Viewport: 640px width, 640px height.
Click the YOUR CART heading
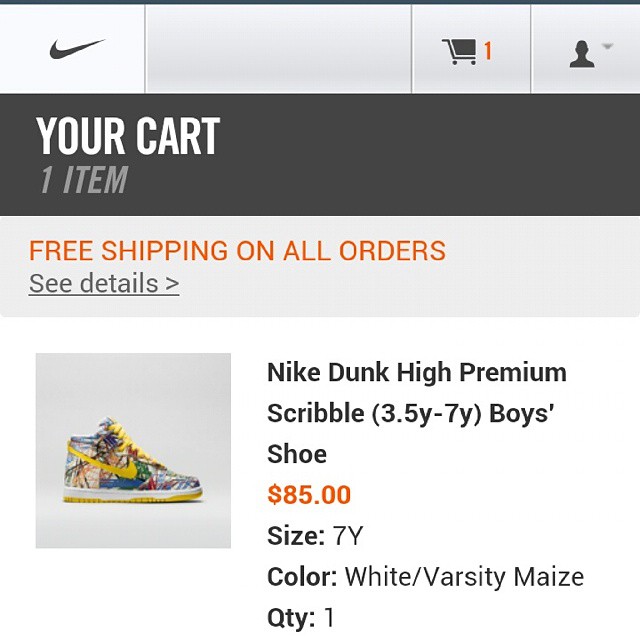pyautogui.click(x=128, y=136)
